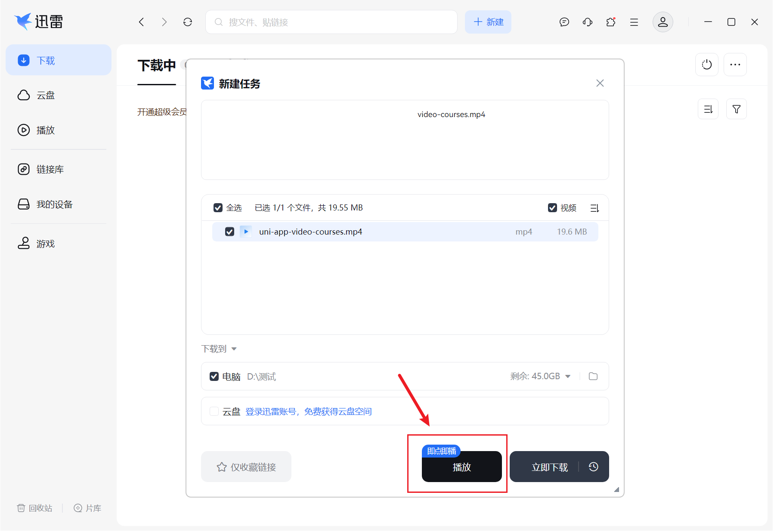Close the 新建任务 dialog
The width and height of the screenshot is (774, 532).
tap(600, 83)
